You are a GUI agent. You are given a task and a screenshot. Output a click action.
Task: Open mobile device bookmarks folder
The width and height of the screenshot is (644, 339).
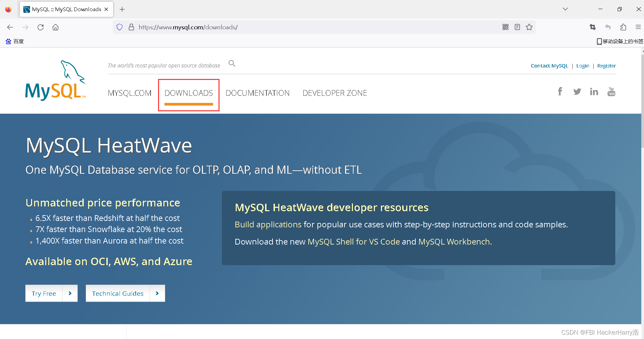tap(620, 41)
